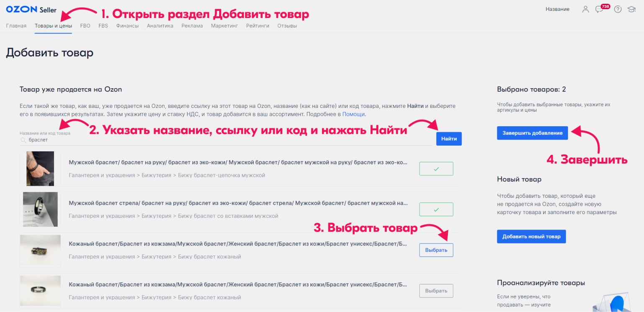Open the graduation cap training icon

631,9
